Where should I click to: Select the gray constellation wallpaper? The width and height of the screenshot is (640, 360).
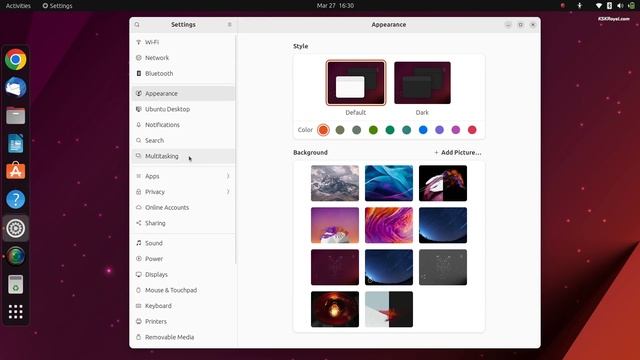click(x=442, y=267)
